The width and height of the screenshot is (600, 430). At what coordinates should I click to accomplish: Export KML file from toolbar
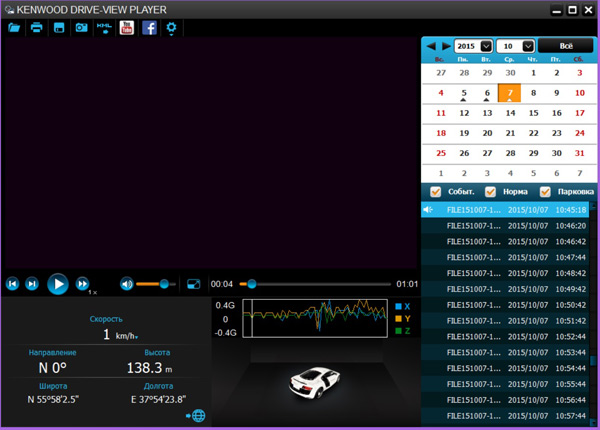click(104, 28)
